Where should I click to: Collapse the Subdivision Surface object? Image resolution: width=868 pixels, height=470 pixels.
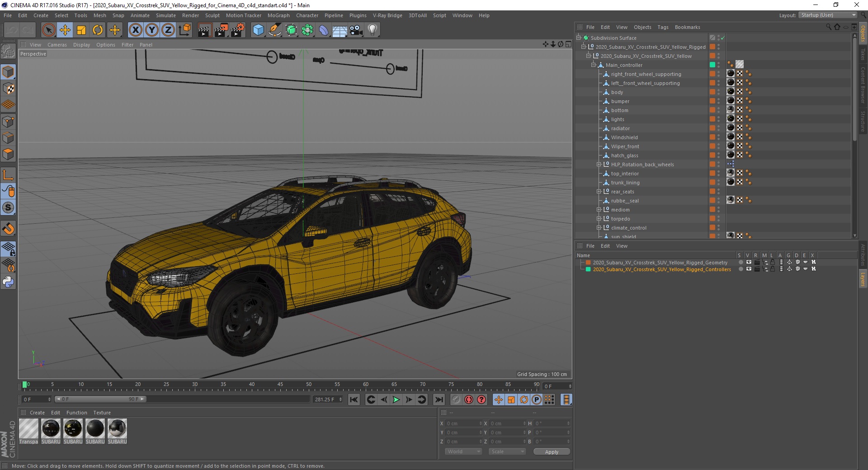pyautogui.click(x=579, y=38)
